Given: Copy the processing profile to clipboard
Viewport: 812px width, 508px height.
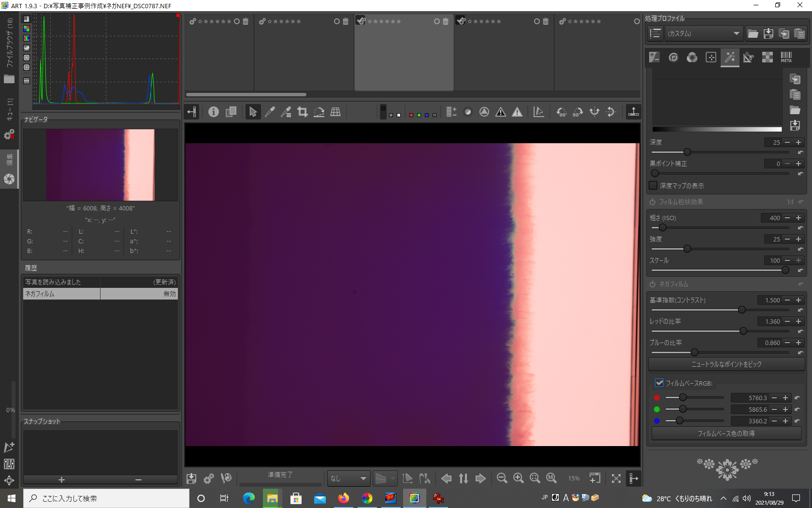Looking at the screenshot, I should click(784, 33).
